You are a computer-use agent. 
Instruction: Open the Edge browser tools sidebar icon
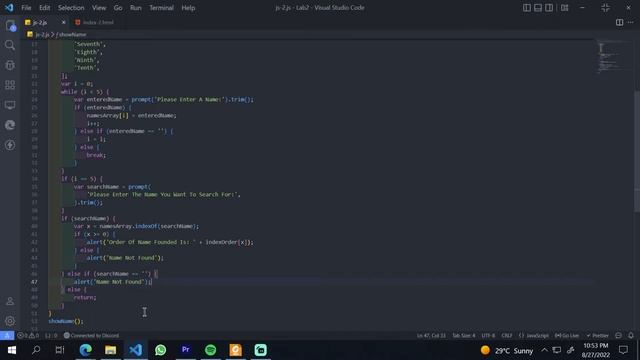tap(10, 125)
